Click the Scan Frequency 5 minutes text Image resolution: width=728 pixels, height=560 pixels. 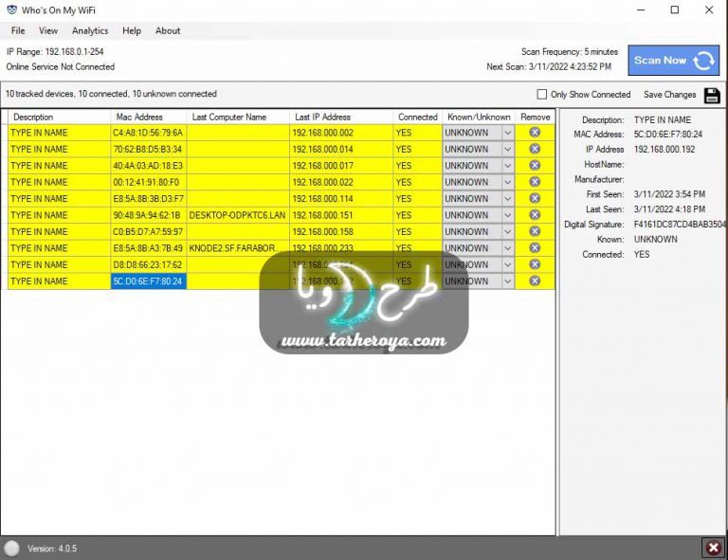click(569, 51)
